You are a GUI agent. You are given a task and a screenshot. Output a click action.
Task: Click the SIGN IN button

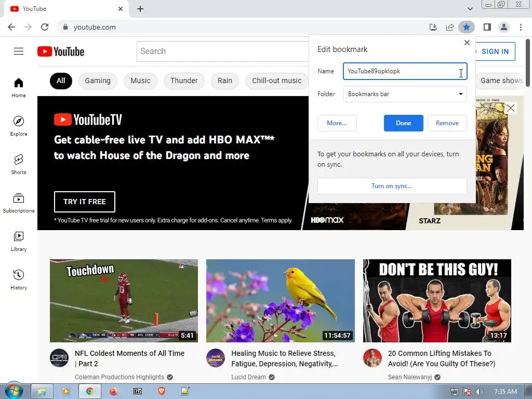[x=495, y=51]
